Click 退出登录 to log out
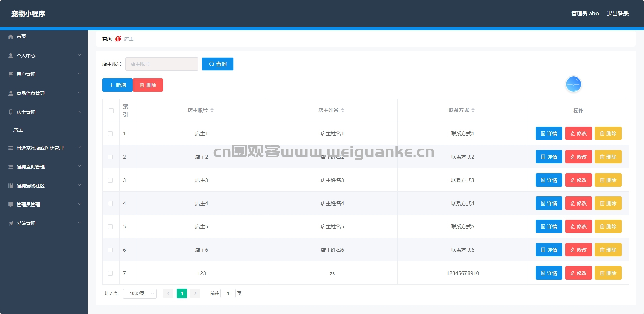This screenshot has width=644, height=314. pos(618,14)
